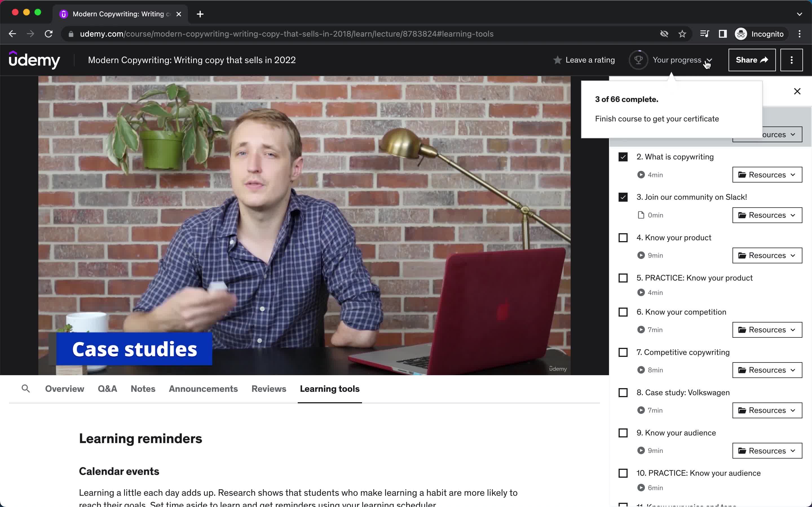This screenshot has width=812, height=507.
Task: Click the trophy/certificate progress icon
Action: coord(638,60)
